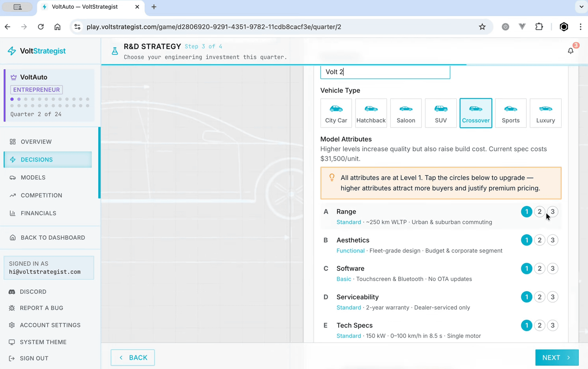Open the notifications bell

pyautogui.click(x=570, y=51)
